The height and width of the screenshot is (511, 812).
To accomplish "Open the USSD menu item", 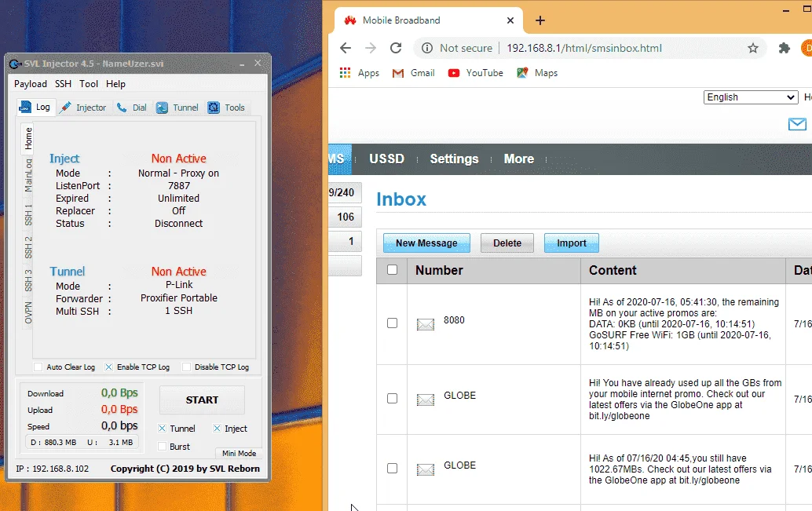I will pos(386,159).
